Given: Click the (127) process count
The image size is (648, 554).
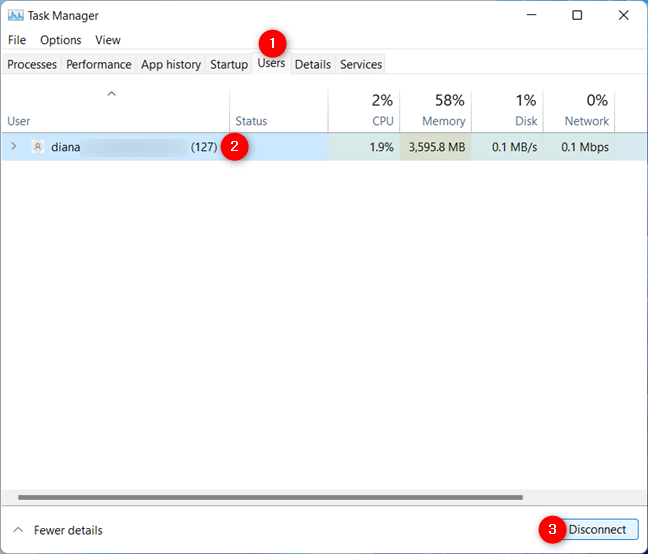Looking at the screenshot, I should coord(204,147).
